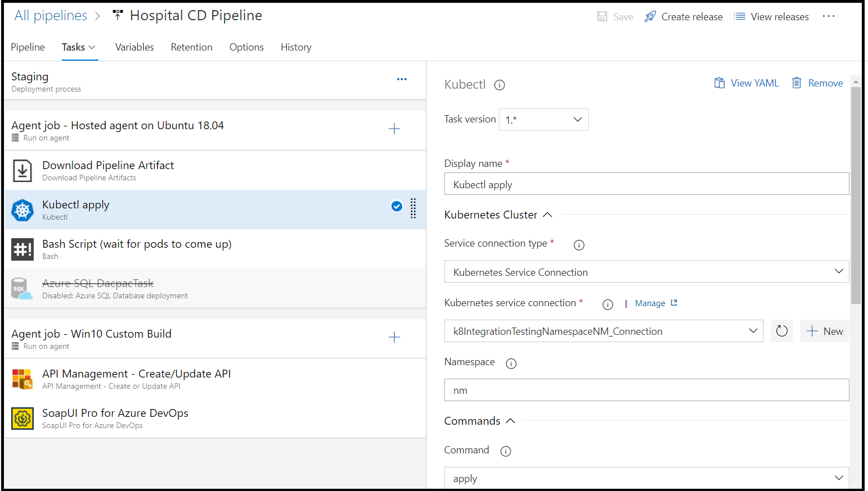Open the Staging more options ellipsis

(402, 79)
